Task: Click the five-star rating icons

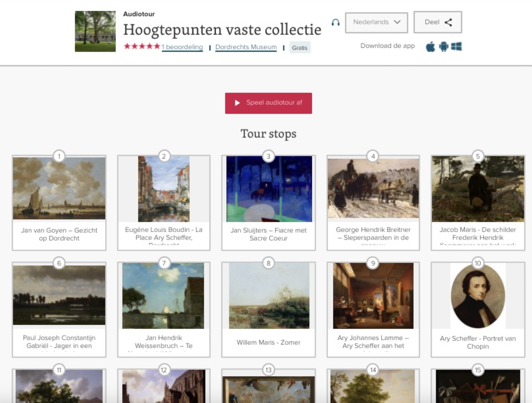Action: pos(142,47)
